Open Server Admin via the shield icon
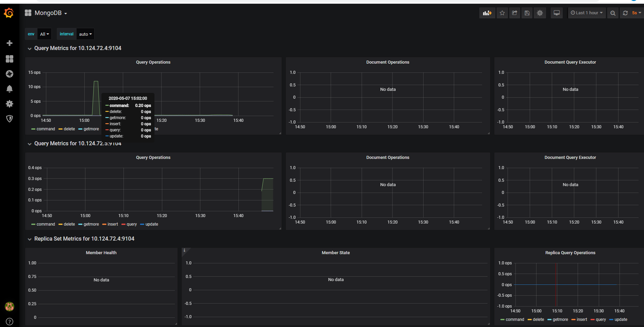 click(x=10, y=119)
